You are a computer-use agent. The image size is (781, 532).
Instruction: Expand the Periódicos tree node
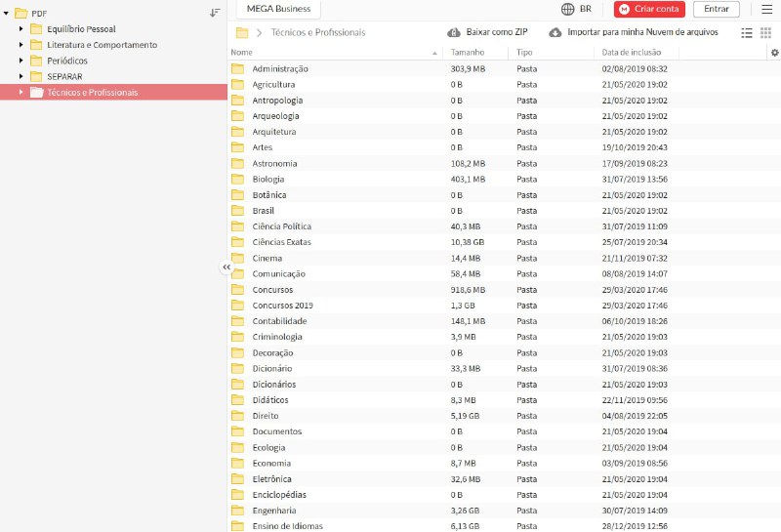tap(21, 61)
